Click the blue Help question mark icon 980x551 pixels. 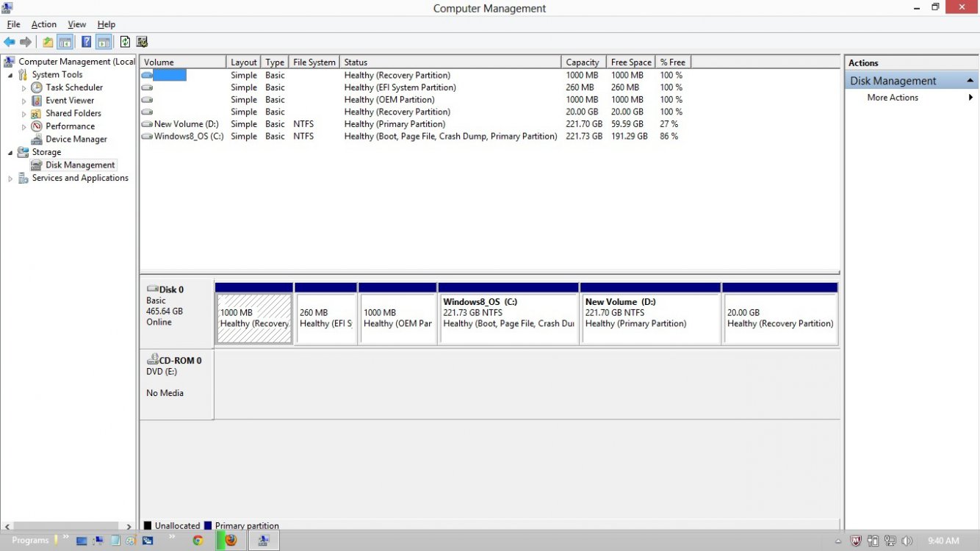87,42
